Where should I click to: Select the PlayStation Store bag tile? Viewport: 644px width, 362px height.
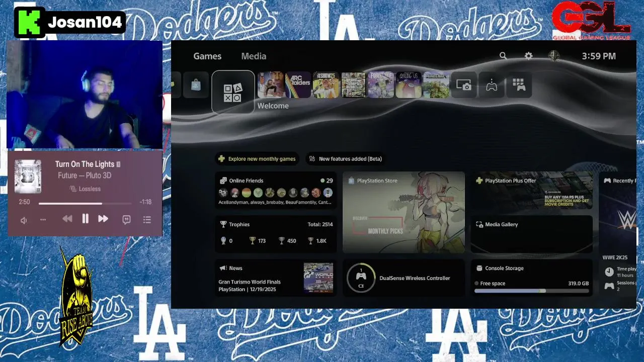(196, 85)
